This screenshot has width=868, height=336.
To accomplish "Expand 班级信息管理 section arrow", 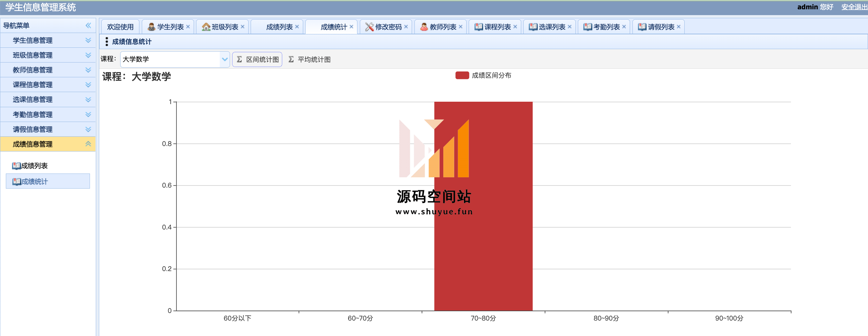I will coord(88,55).
